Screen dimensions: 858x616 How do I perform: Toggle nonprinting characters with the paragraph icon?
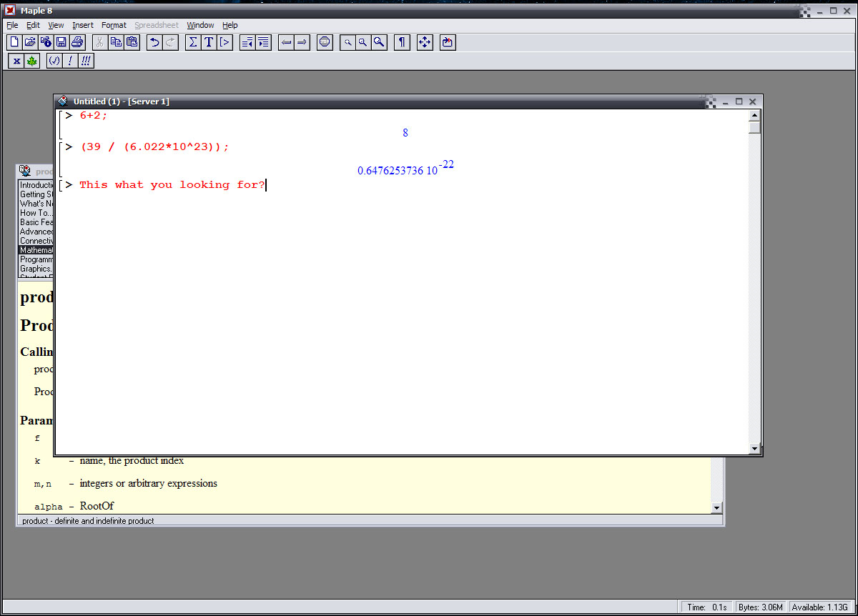pos(402,42)
